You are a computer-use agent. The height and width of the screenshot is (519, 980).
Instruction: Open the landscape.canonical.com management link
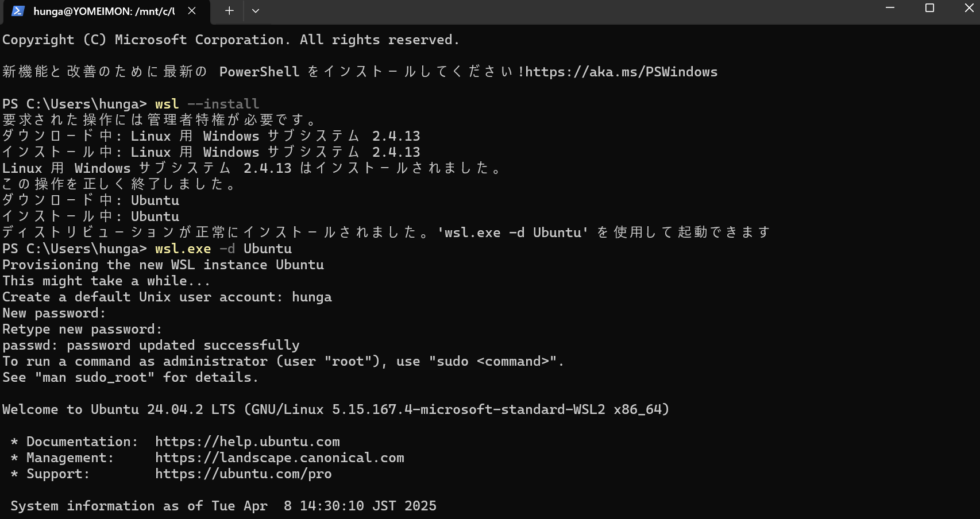280,458
